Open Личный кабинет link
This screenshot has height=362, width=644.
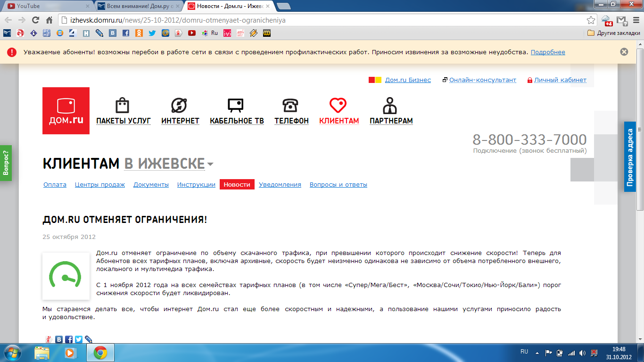560,80
